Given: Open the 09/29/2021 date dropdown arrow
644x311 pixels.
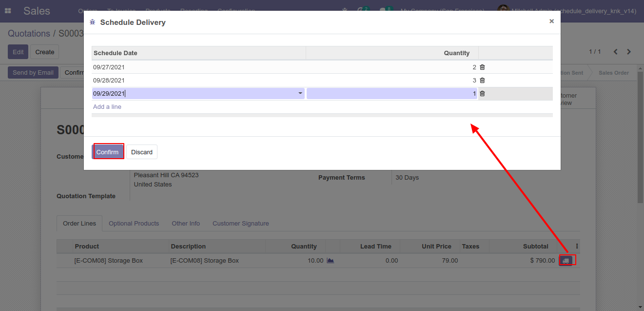Looking at the screenshot, I should (300, 94).
